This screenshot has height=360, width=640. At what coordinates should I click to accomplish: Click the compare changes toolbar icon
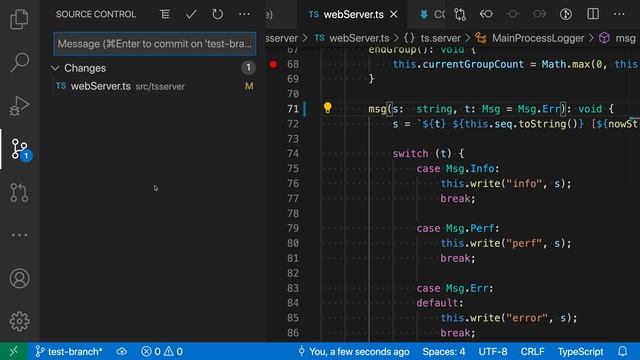(460, 14)
